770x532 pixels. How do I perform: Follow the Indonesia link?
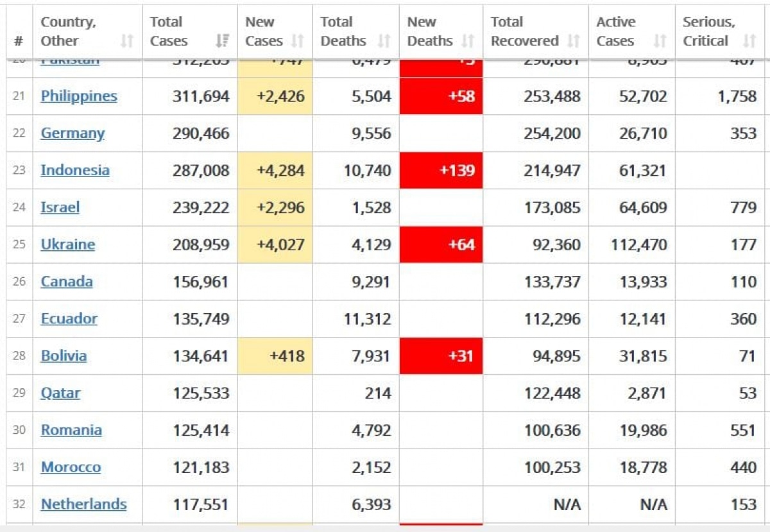point(75,170)
